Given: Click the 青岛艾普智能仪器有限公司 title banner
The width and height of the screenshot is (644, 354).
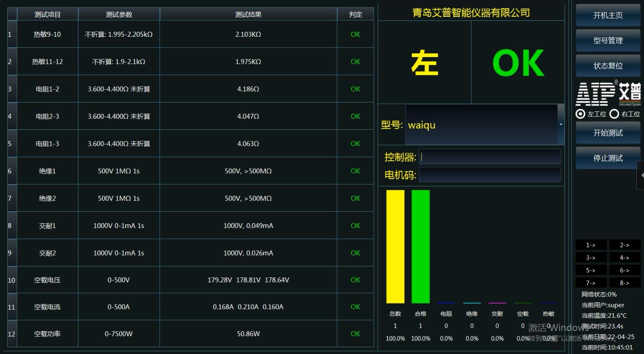Looking at the screenshot, I should (x=471, y=12).
